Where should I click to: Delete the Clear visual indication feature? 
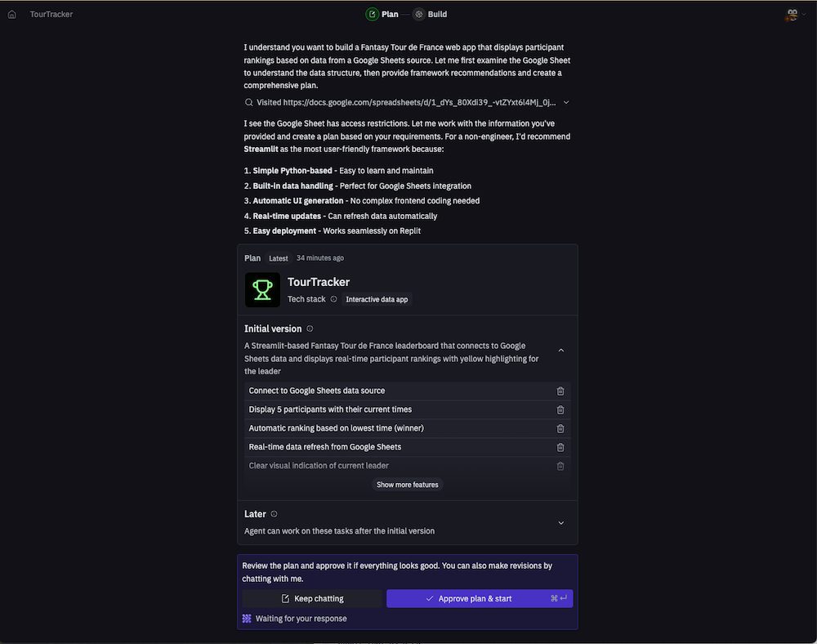coord(560,466)
